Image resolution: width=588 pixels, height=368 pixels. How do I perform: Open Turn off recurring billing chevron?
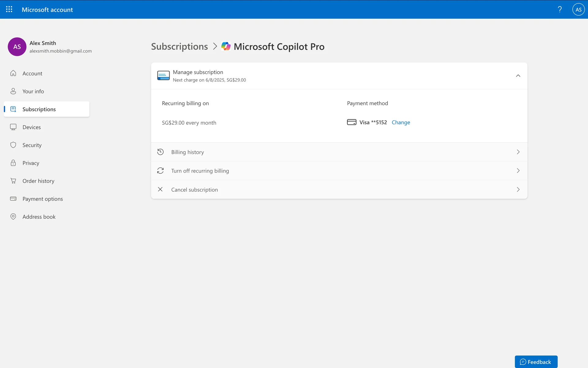click(x=518, y=171)
